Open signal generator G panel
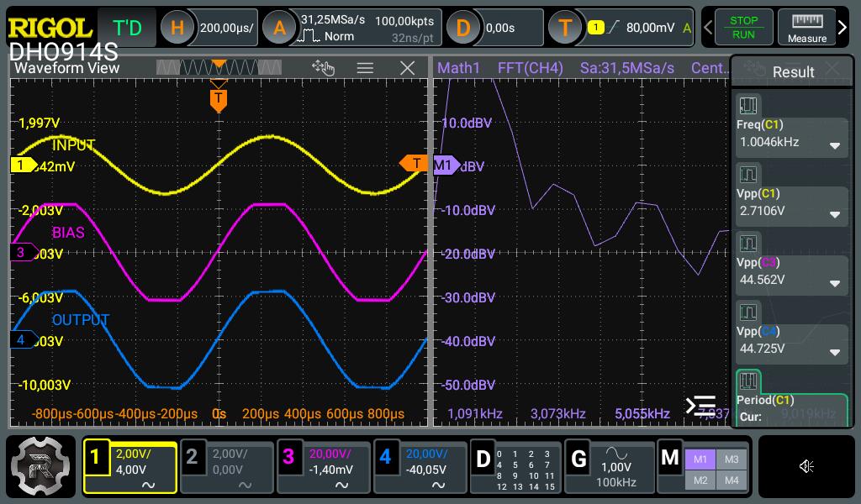 tap(578, 459)
